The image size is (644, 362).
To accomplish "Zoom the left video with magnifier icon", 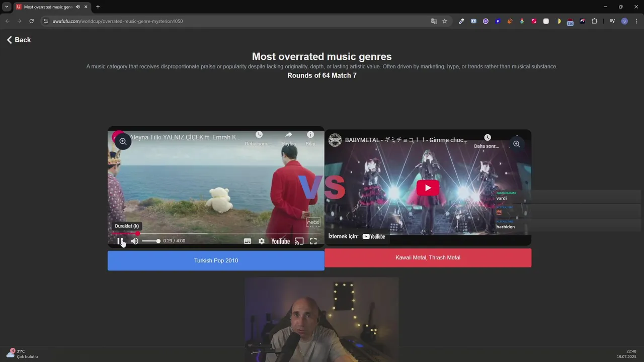I will click(x=123, y=142).
